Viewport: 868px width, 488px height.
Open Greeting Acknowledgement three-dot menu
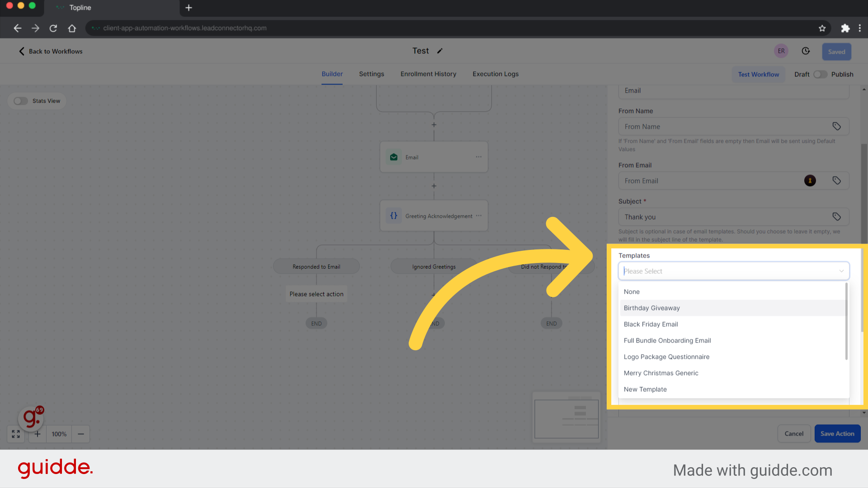point(479,216)
